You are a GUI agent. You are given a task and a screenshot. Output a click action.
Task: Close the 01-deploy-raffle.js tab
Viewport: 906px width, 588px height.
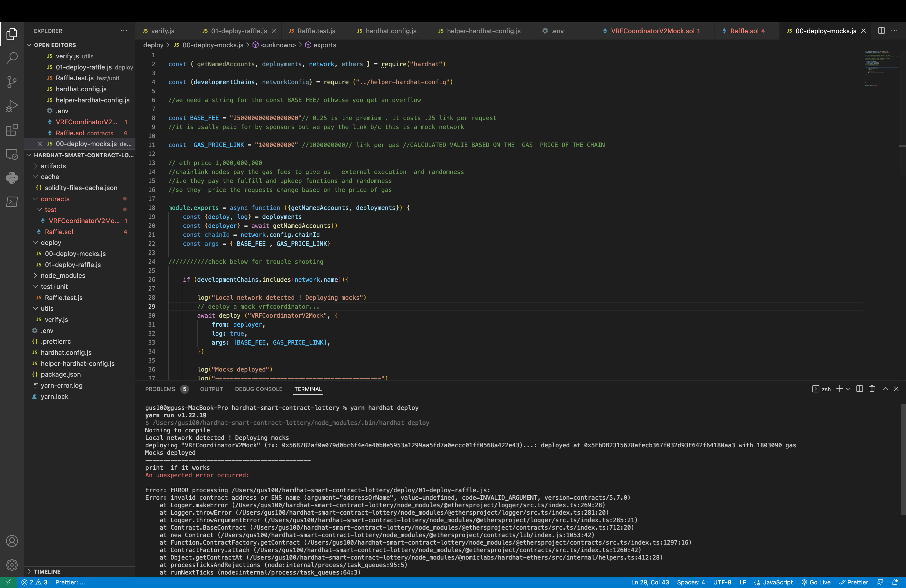(274, 31)
